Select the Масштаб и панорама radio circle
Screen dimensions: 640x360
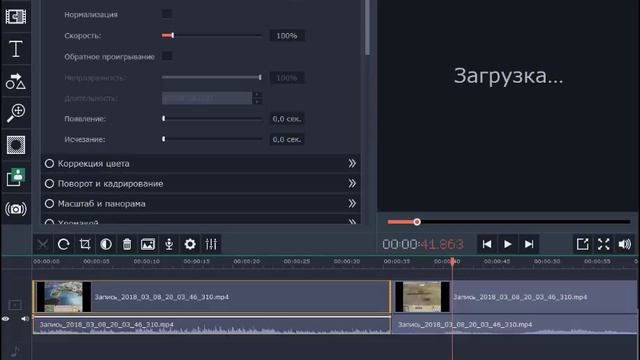pos(49,204)
